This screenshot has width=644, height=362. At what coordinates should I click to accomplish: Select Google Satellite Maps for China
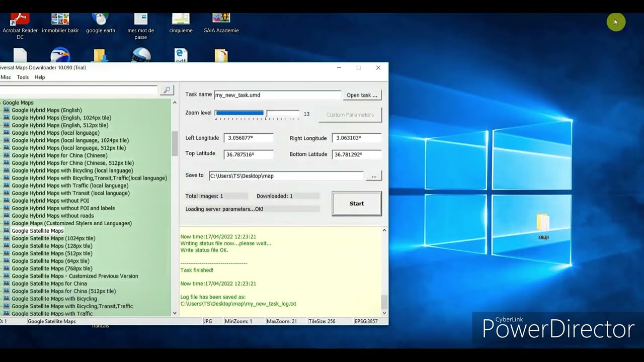pos(49,284)
